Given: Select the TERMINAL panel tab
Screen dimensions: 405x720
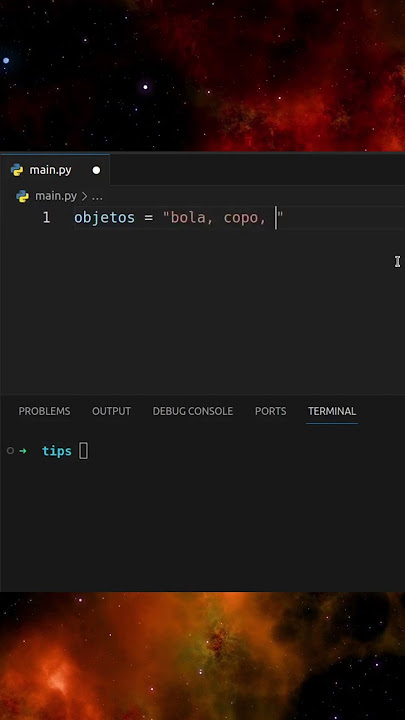Looking at the screenshot, I should pyautogui.click(x=332, y=411).
